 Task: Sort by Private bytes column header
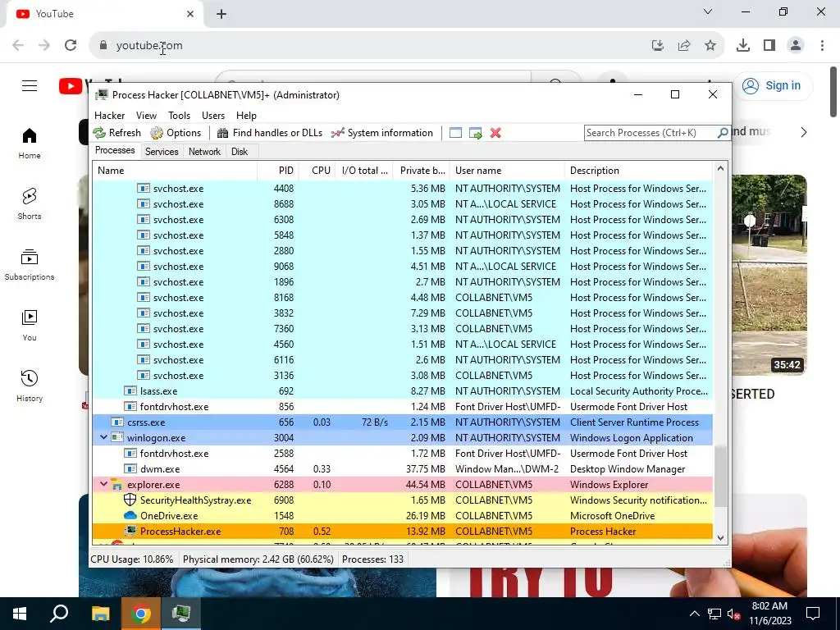422,171
